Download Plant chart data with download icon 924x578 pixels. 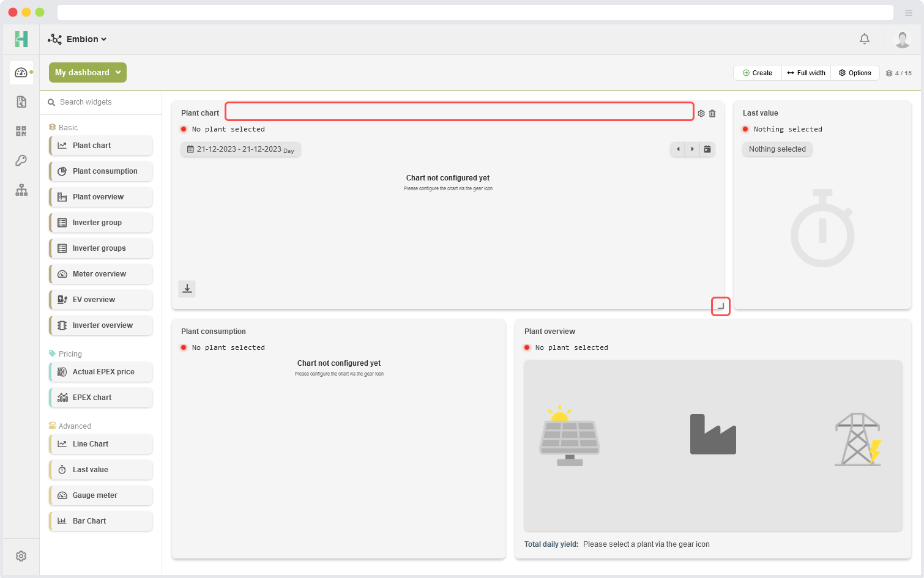187,288
